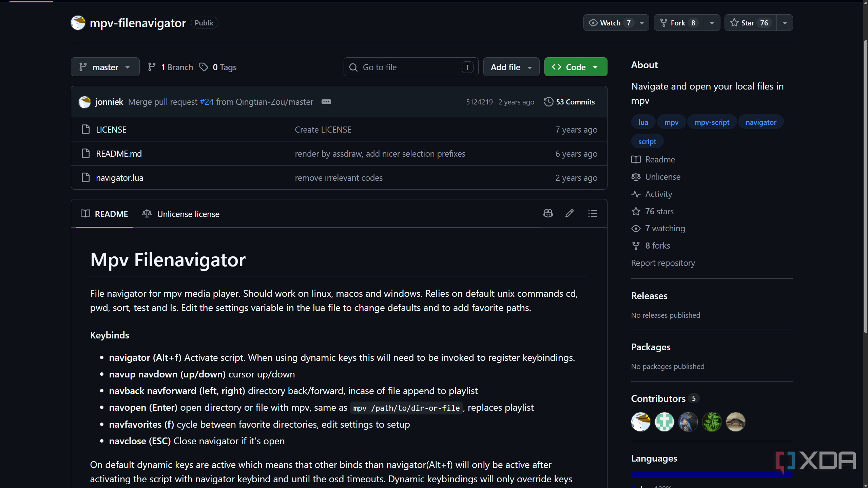Open the README outline list icon
The image size is (868, 488).
pos(592,213)
